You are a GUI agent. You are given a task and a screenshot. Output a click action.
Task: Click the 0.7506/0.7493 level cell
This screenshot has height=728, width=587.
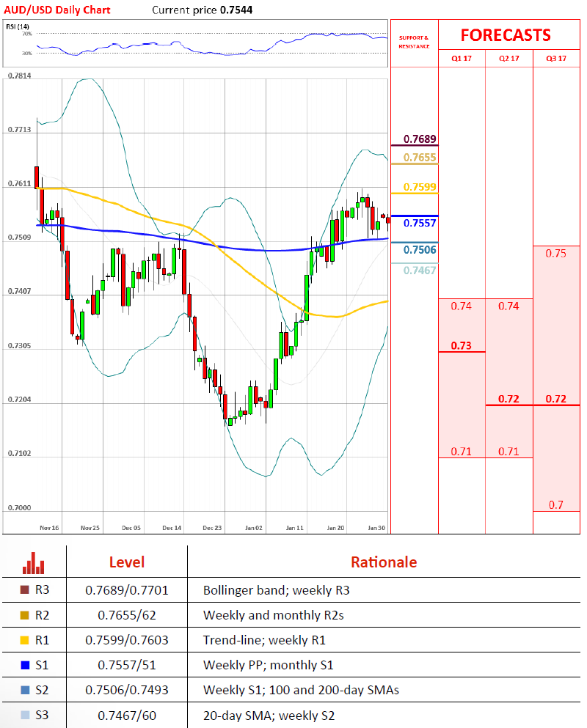click(x=127, y=690)
